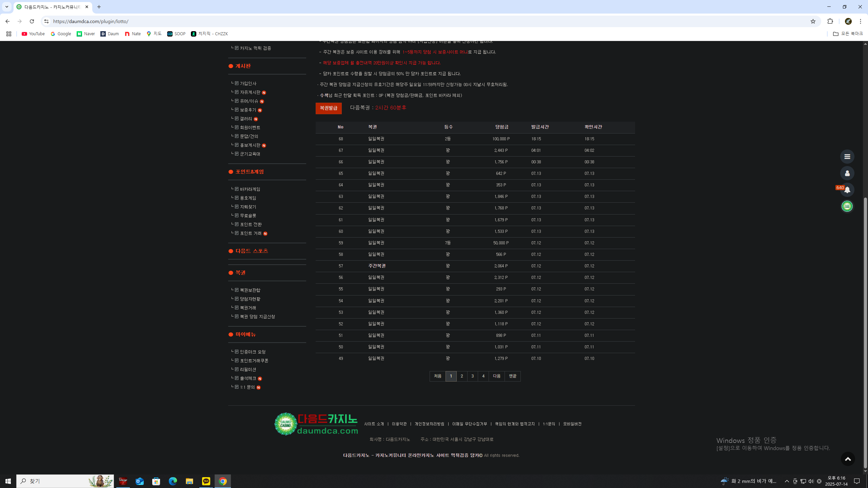868x488 pixels.
Task: Open a new browser tab
Action: [x=99, y=7]
